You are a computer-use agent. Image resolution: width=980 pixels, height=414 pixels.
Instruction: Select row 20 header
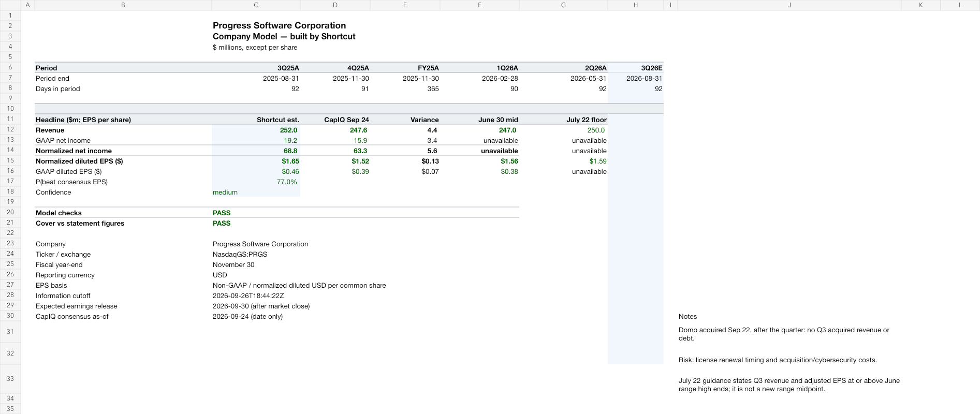click(10, 212)
